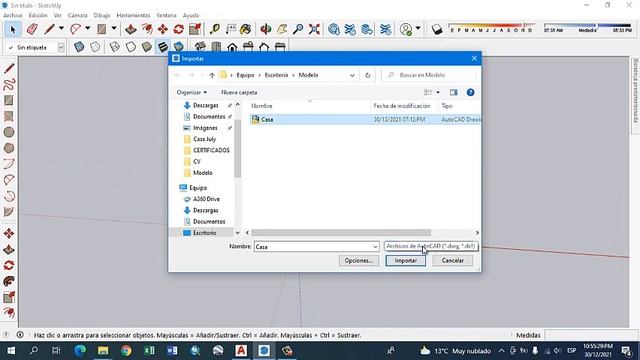Select the Arc tool in top toolbar
640x360 pixels.
[x=75, y=29]
